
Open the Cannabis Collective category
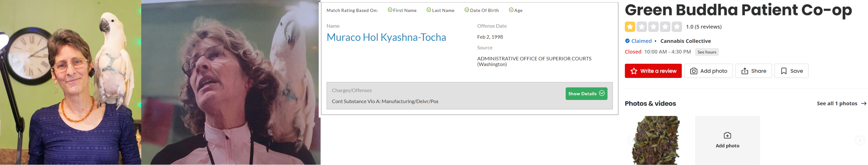[685, 41]
